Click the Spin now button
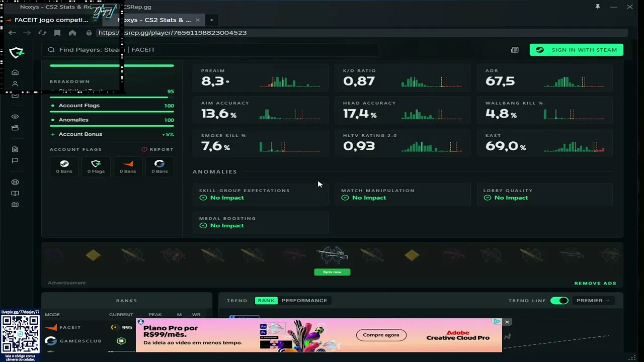 coord(332,272)
